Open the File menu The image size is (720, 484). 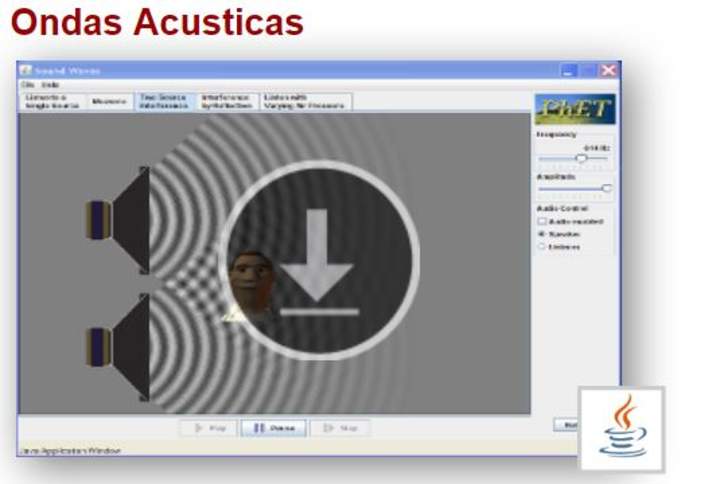[26, 85]
